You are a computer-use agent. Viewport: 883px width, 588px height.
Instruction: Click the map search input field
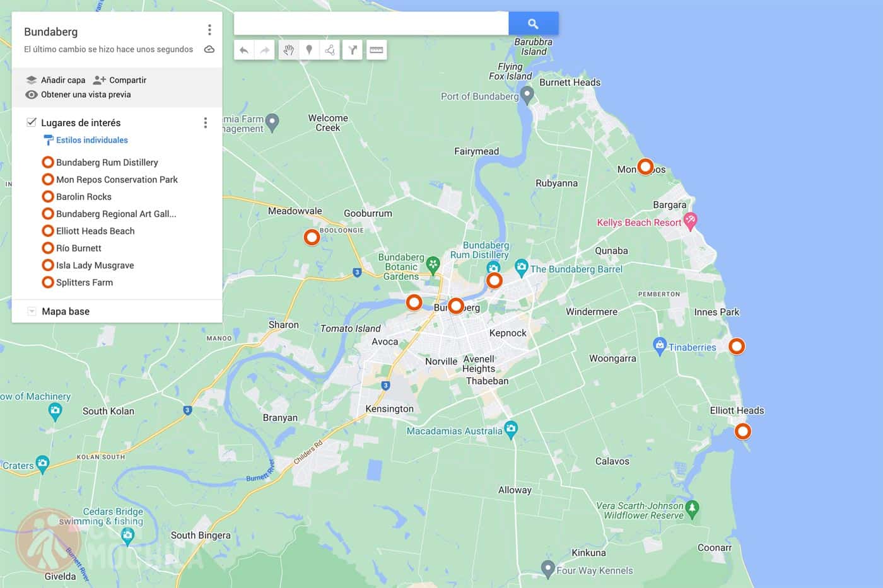(x=371, y=23)
